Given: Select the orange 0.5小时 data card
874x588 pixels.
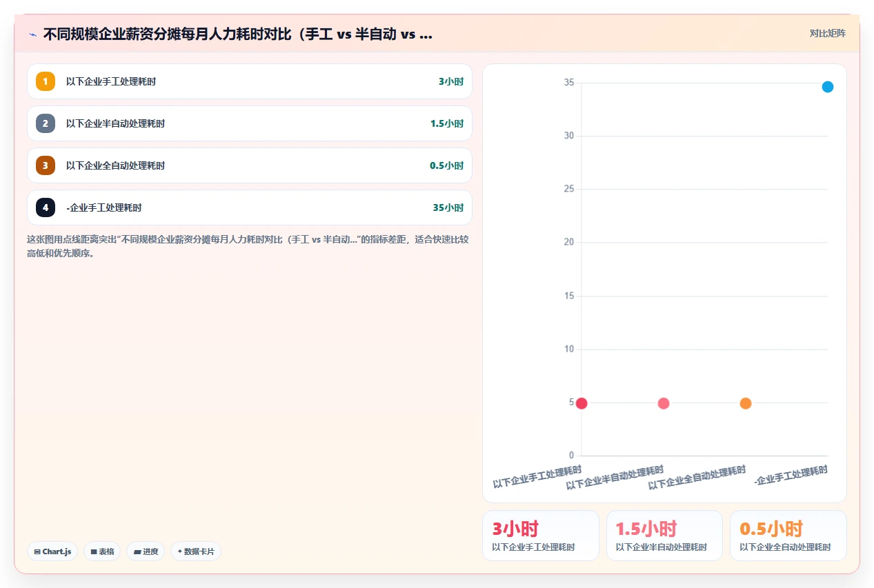Looking at the screenshot, I should click(788, 536).
